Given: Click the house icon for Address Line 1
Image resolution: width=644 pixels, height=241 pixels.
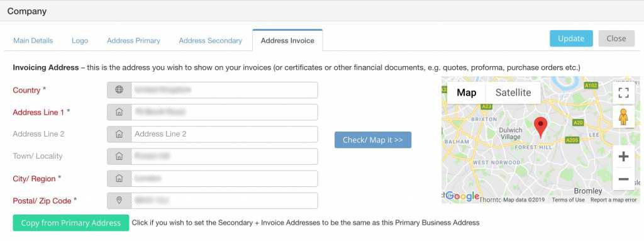Looking at the screenshot, I should pyautogui.click(x=119, y=112).
